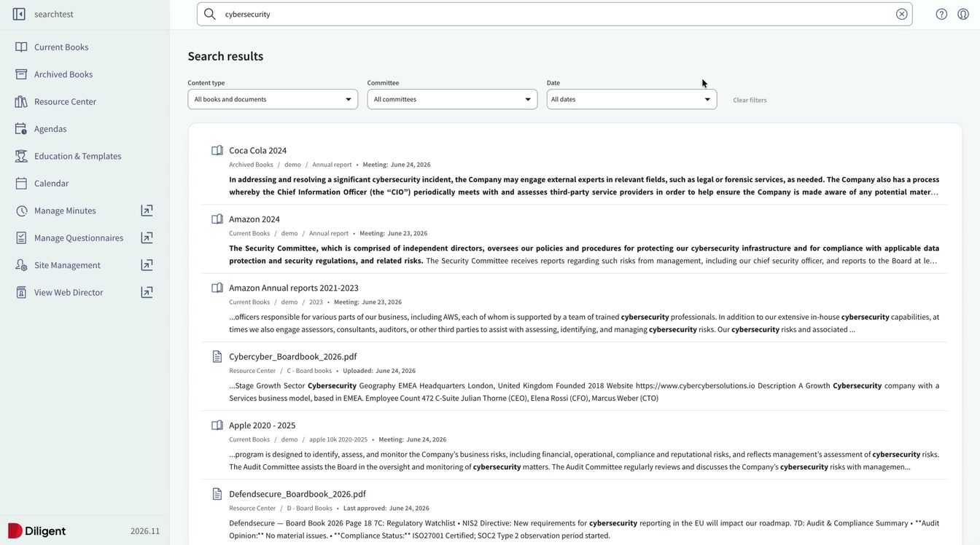The width and height of the screenshot is (980, 545).
Task: Open the user profile icon
Action: tap(963, 14)
